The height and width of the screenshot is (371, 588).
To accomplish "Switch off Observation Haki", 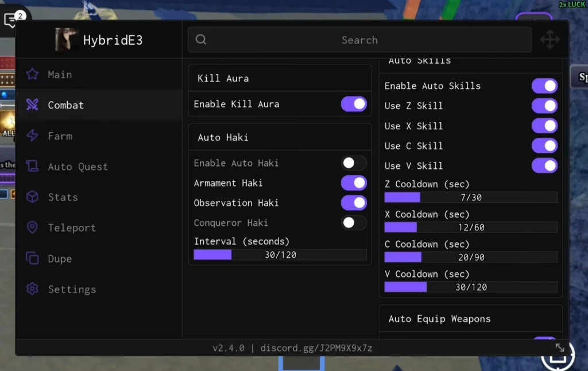I will (x=354, y=203).
